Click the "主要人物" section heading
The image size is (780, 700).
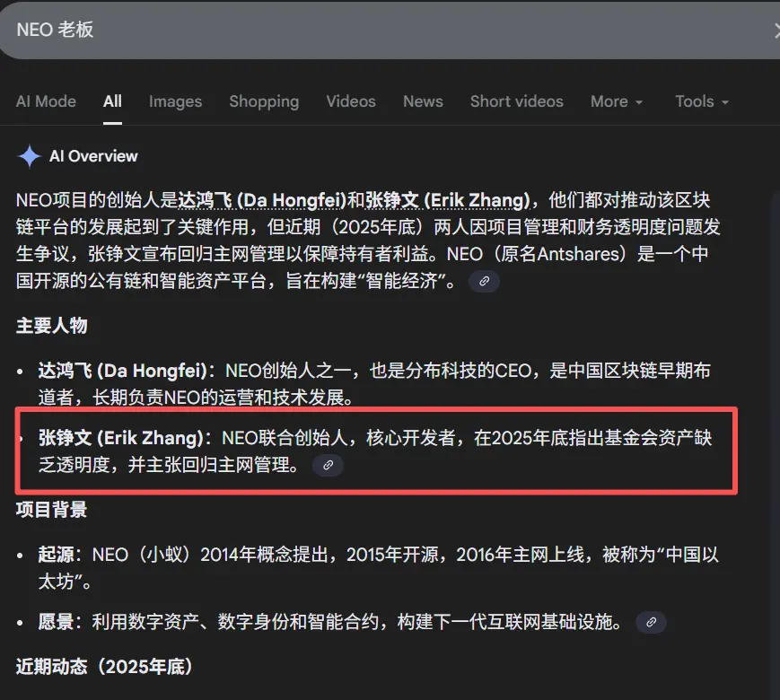coord(52,326)
